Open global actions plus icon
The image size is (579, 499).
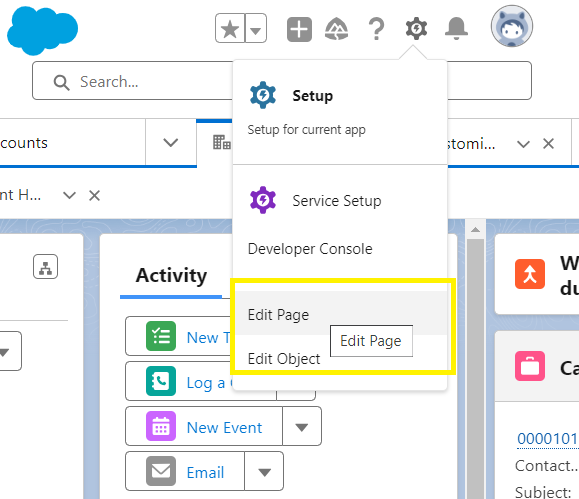click(x=299, y=29)
